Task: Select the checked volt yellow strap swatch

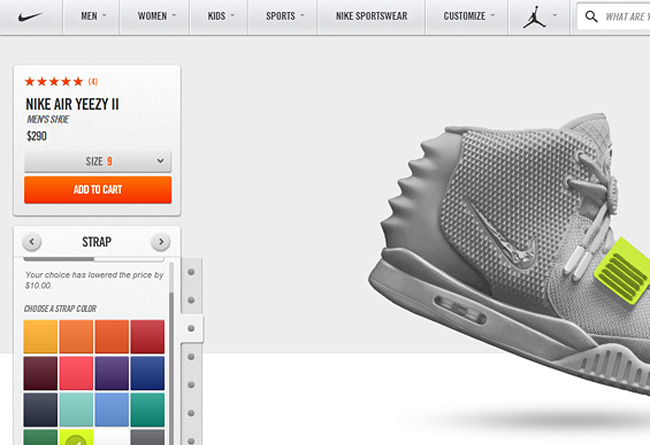Action: (x=76, y=437)
